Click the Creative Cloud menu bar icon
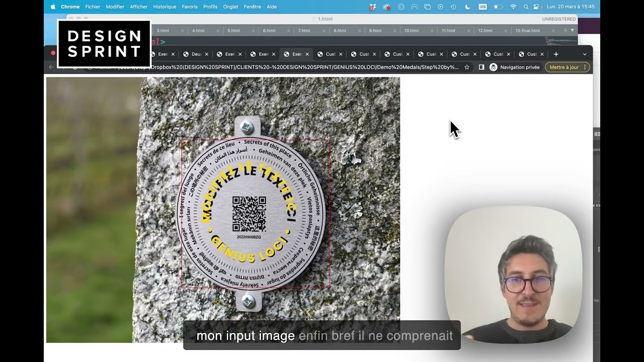This screenshot has height=362, width=644. (386, 7)
